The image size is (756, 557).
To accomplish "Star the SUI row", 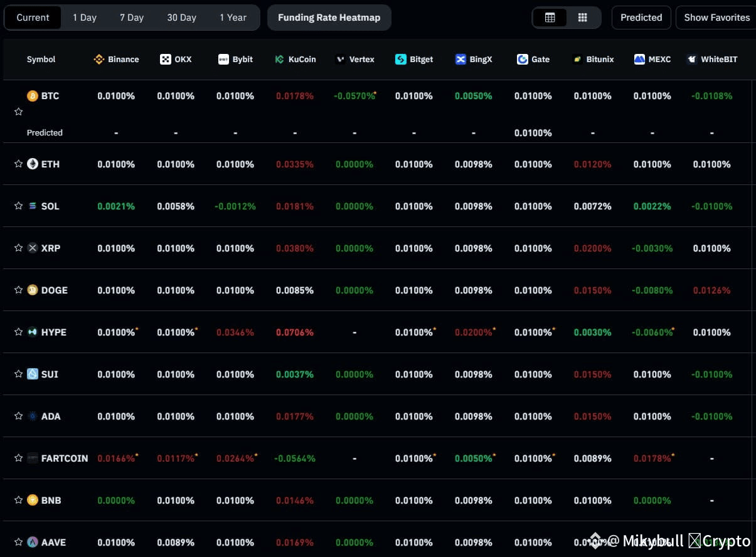I will pos(19,374).
